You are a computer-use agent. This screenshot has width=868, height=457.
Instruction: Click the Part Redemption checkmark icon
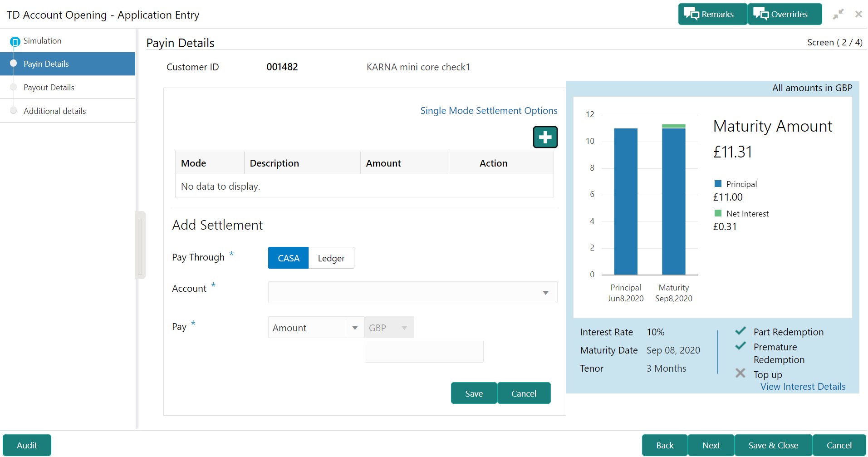(740, 331)
